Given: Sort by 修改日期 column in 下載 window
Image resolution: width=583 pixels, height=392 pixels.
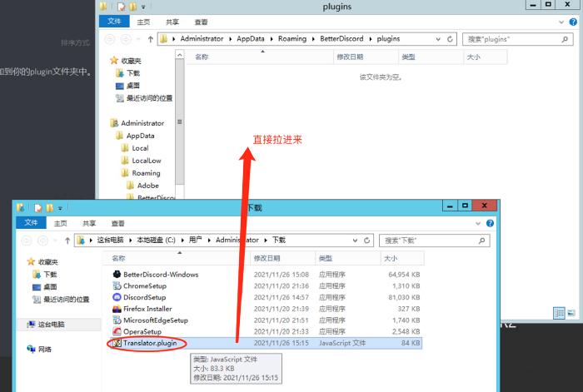Looking at the screenshot, I should click(282, 258).
